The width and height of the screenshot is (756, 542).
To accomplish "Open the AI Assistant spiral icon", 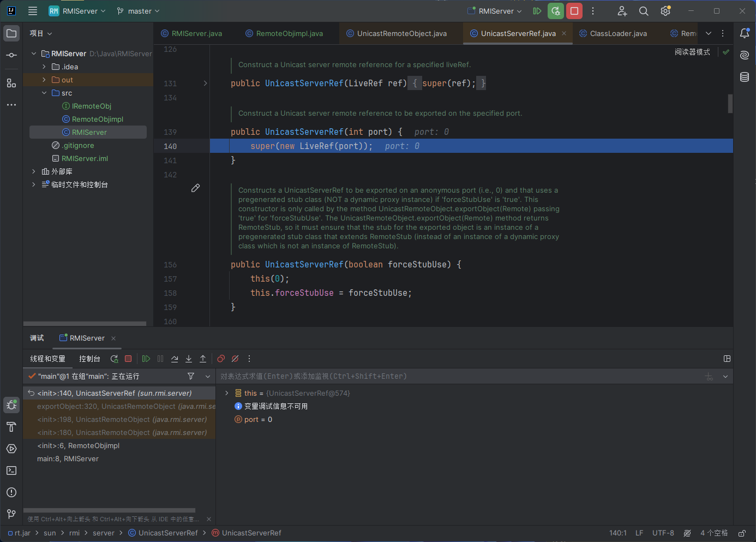I will (x=745, y=55).
